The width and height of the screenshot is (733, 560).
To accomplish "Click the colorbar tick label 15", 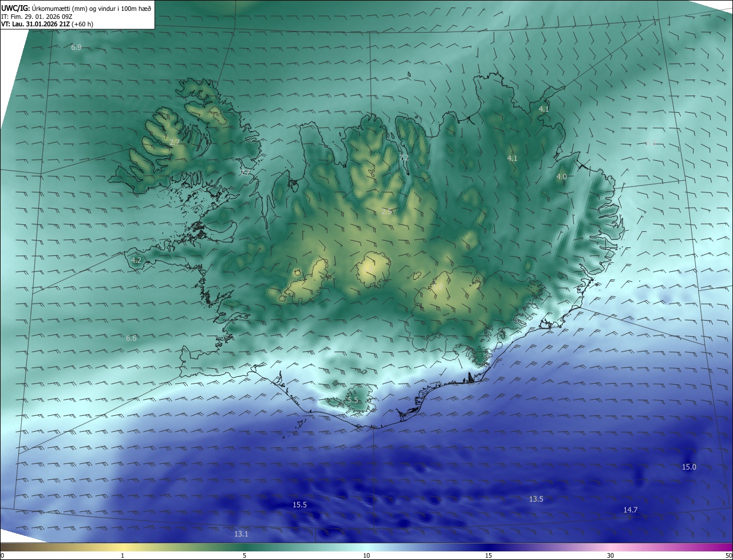I will (x=488, y=555).
